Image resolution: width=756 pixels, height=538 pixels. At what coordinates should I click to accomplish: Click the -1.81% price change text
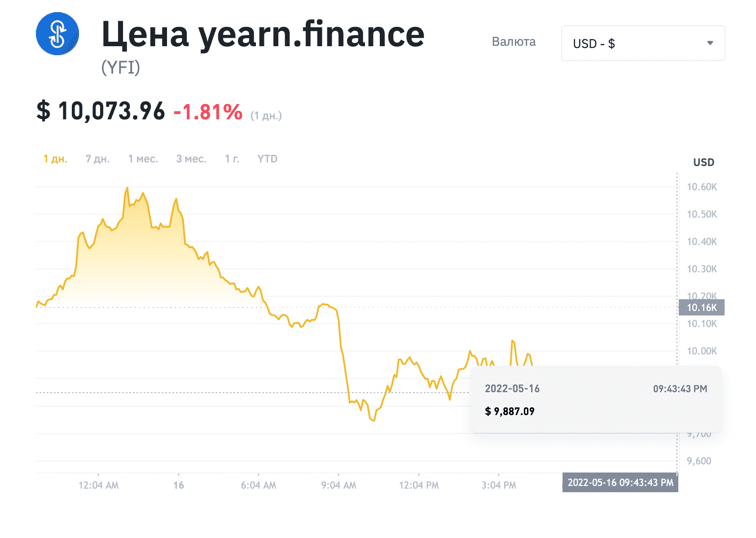tap(208, 112)
